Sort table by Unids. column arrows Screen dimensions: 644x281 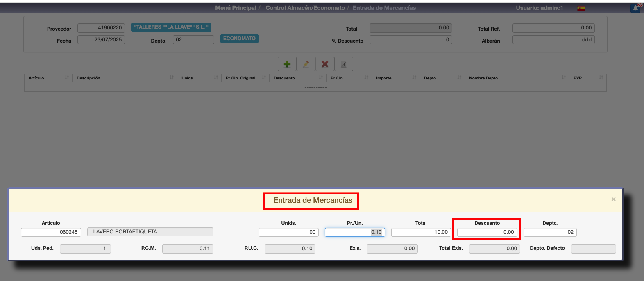coord(216,78)
